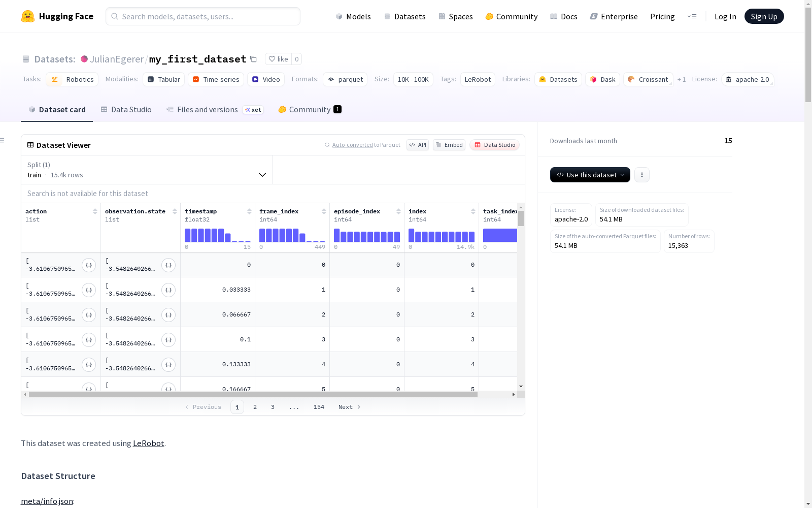Open the three-dot menu beside Use this dataset
This screenshot has height=508, width=812.
642,175
